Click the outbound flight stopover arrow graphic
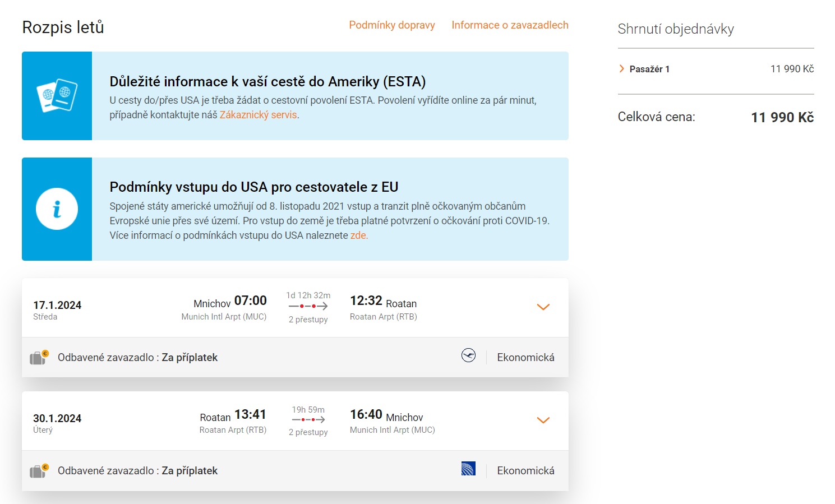The image size is (835, 504). click(x=308, y=306)
